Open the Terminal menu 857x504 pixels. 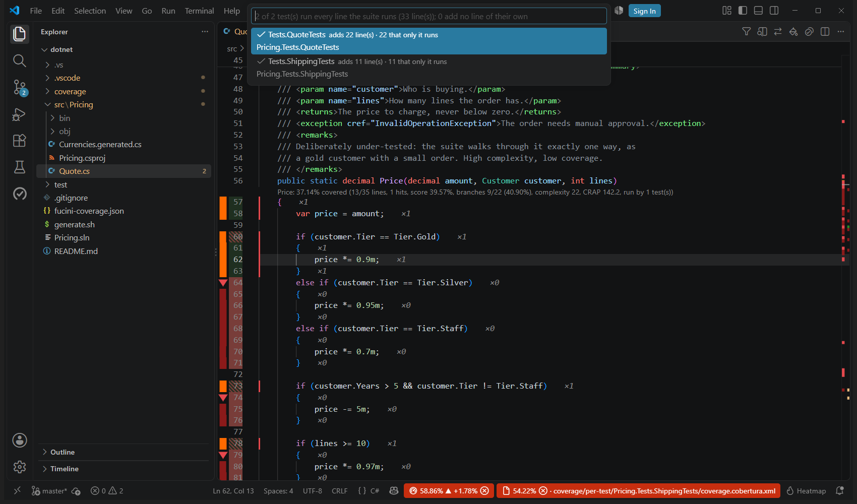tap(199, 11)
